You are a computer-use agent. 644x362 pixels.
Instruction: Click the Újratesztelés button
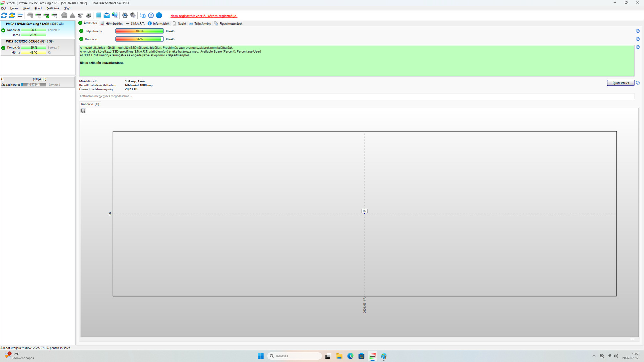pyautogui.click(x=620, y=83)
